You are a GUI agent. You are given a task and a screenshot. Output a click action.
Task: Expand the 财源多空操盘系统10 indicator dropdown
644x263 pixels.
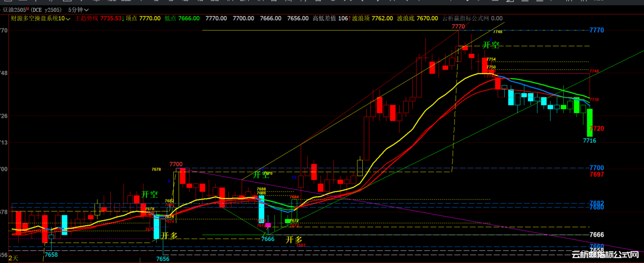click(41, 18)
